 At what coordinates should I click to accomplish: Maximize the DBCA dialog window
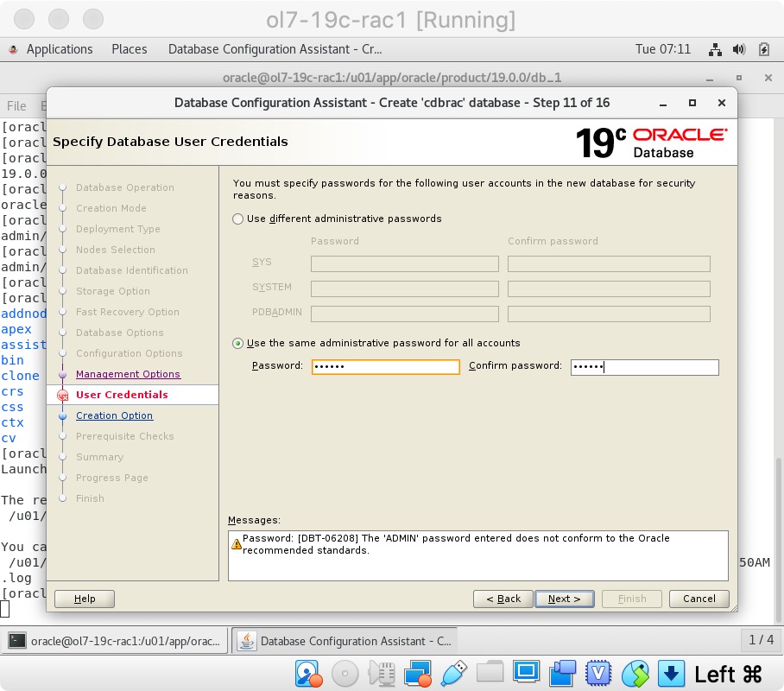point(692,103)
